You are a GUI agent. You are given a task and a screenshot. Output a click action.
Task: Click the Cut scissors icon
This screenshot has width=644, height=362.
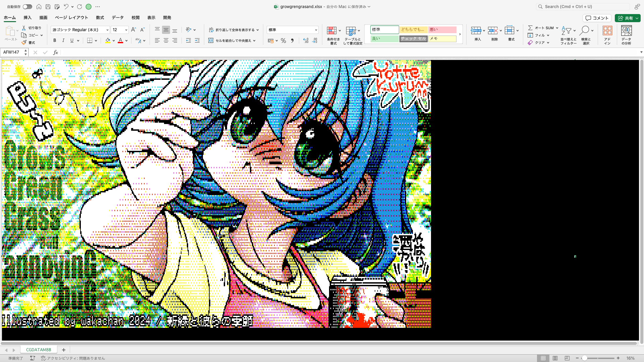pos(24,28)
